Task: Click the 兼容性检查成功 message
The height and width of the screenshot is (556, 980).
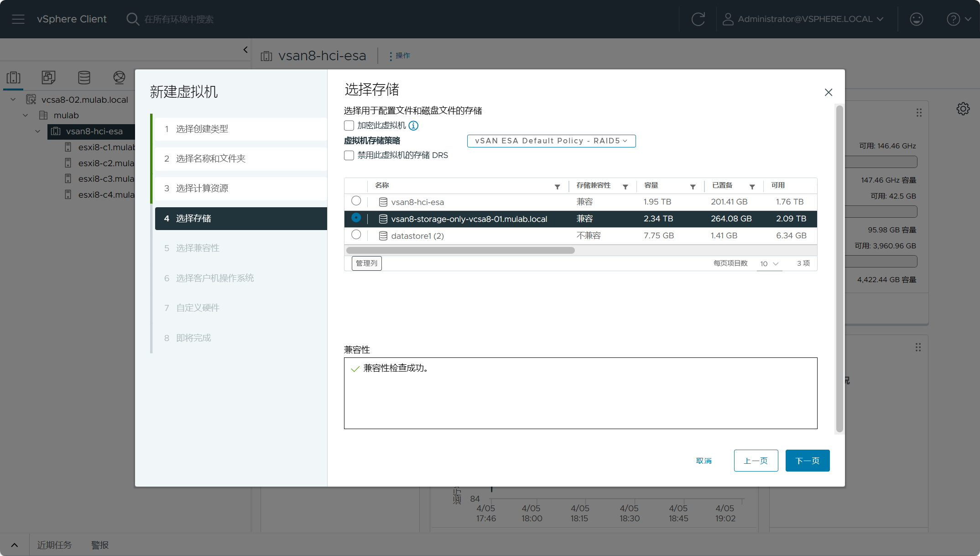Action: (x=396, y=368)
